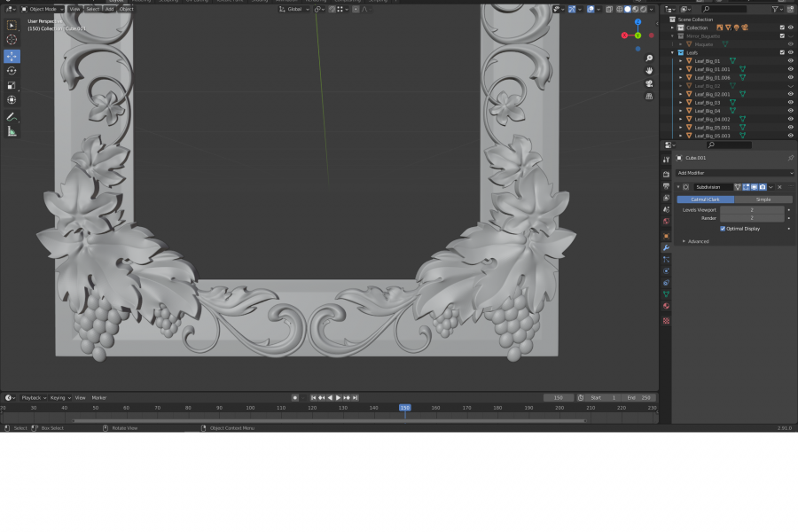Select the Simple subdivision type

tap(763, 199)
